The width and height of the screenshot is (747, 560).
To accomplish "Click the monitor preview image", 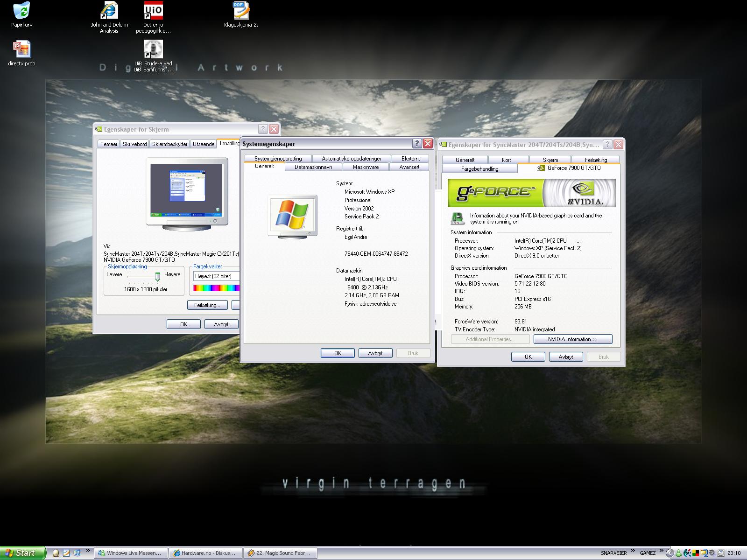I will [187, 194].
